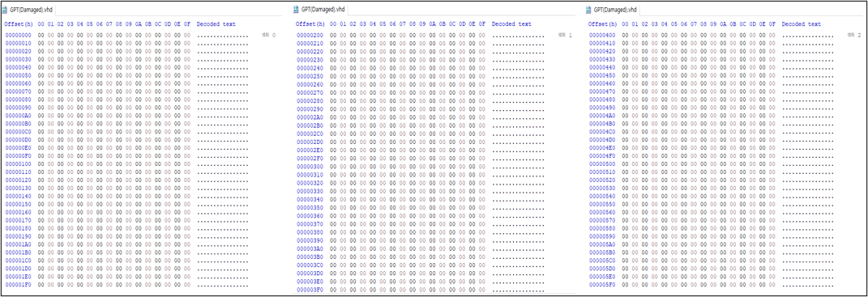Select offset row 00000050
This screenshot has height=297, width=868.
pyautogui.click(x=19, y=75)
